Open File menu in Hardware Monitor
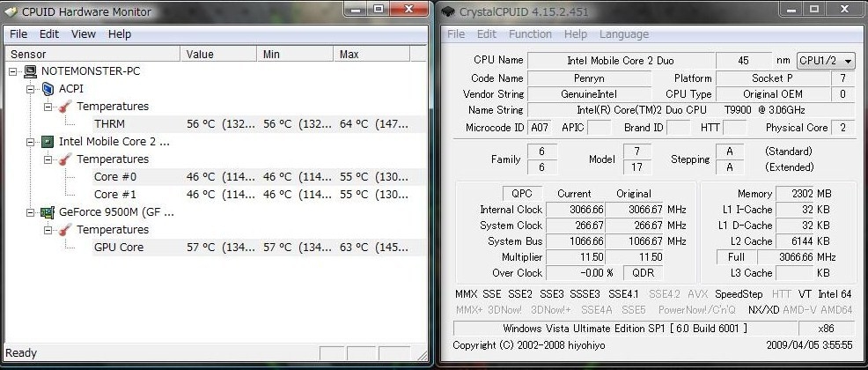The height and width of the screenshot is (370, 868). [x=18, y=33]
